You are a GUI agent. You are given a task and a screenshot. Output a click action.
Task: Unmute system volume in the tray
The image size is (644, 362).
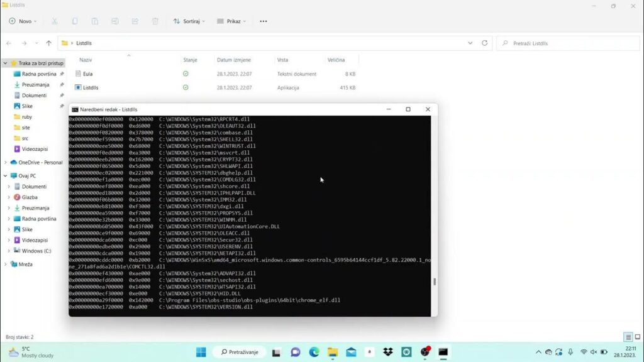pos(594,352)
